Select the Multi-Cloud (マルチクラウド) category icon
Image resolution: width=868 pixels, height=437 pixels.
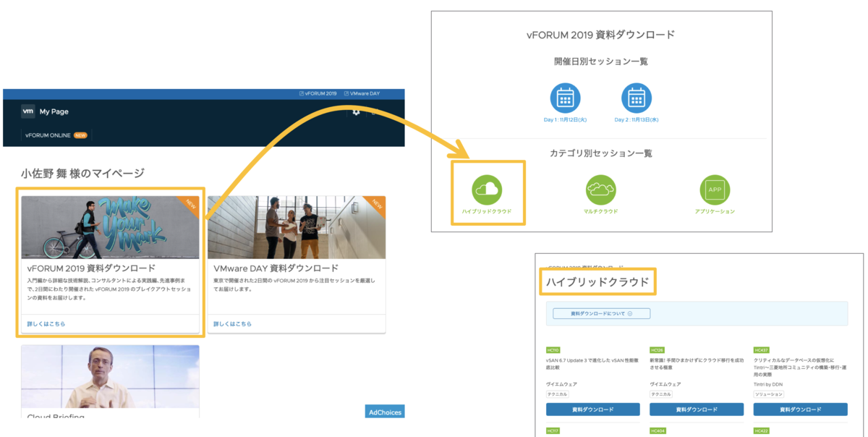point(601,190)
